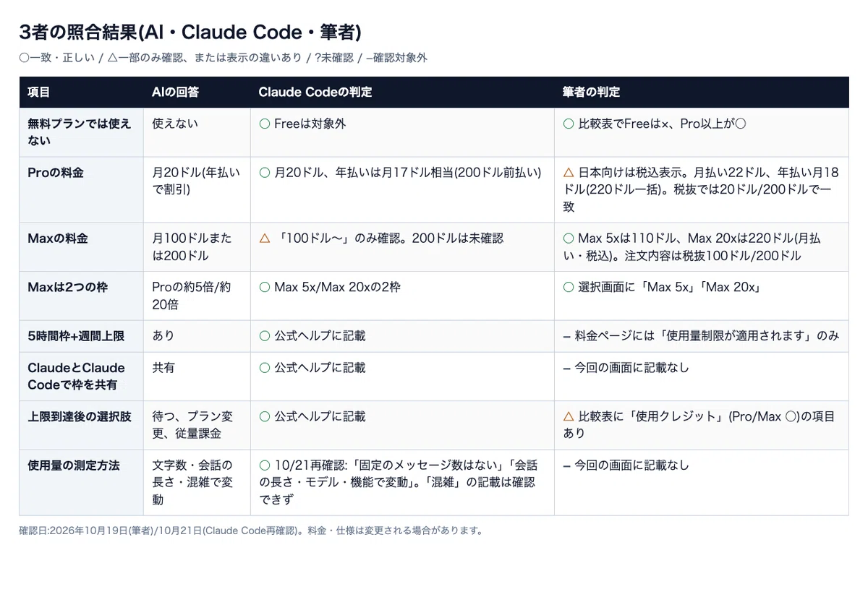Click the row label "Maxは2つの枠"

(81, 296)
